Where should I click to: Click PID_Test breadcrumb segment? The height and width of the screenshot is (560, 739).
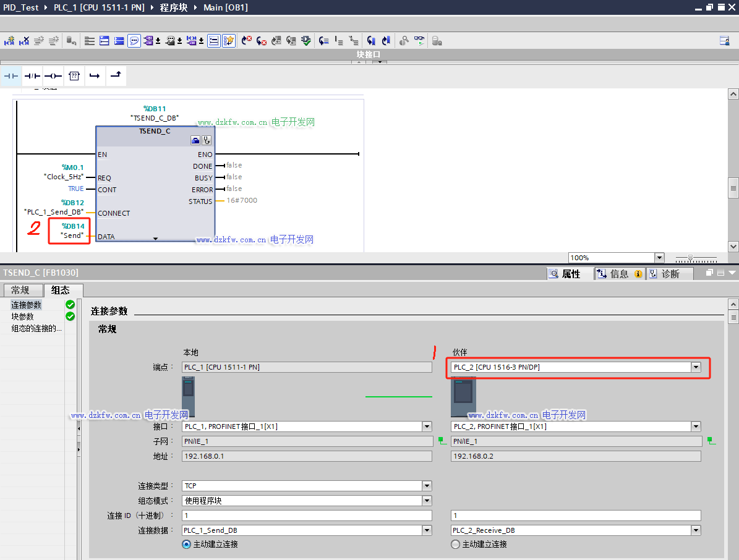[x=21, y=7]
